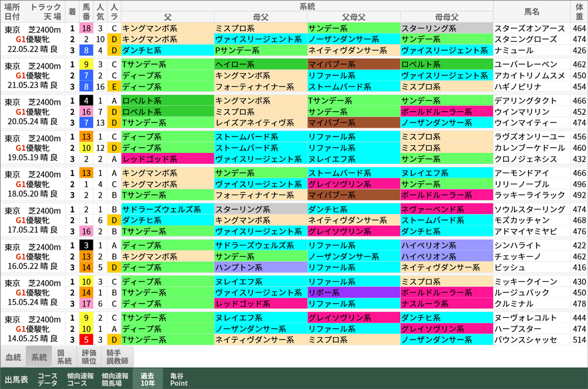Click リボー系 cell in ルージュバック row
The height and width of the screenshot is (389, 588).
click(353, 292)
